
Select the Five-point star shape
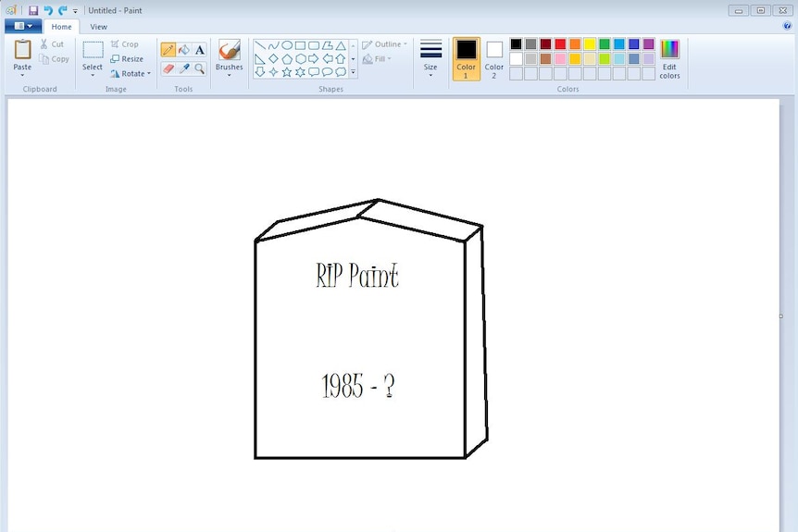coord(287,72)
